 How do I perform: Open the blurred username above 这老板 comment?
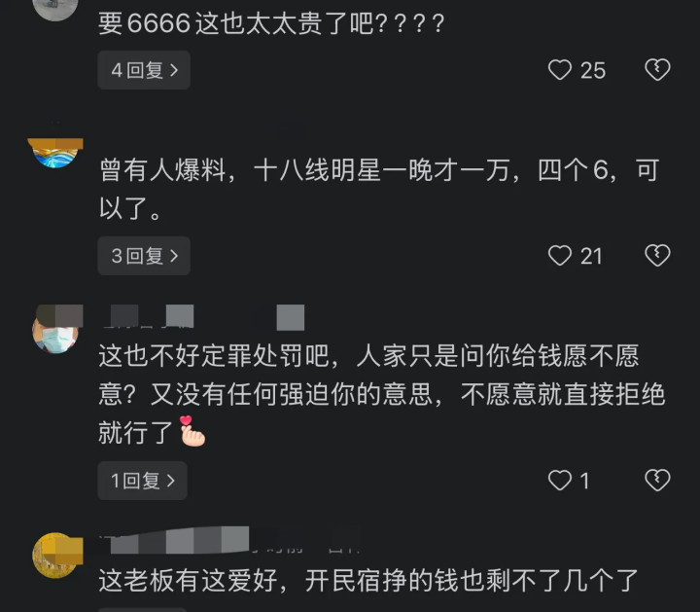coord(229,541)
